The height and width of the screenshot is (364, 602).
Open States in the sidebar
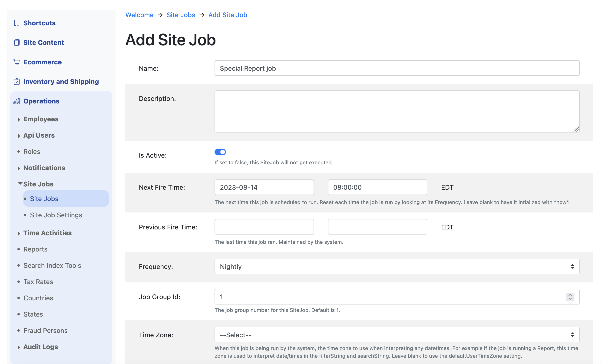click(33, 314)
